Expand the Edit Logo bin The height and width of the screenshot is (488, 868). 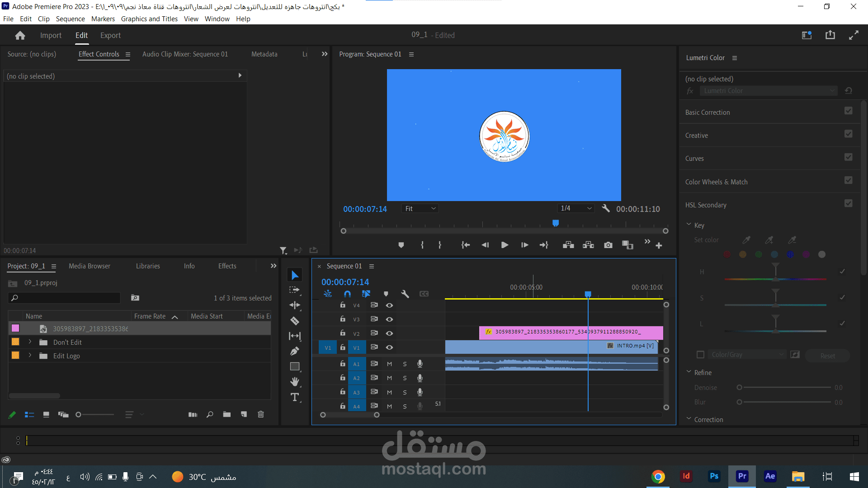coord(30,356)
